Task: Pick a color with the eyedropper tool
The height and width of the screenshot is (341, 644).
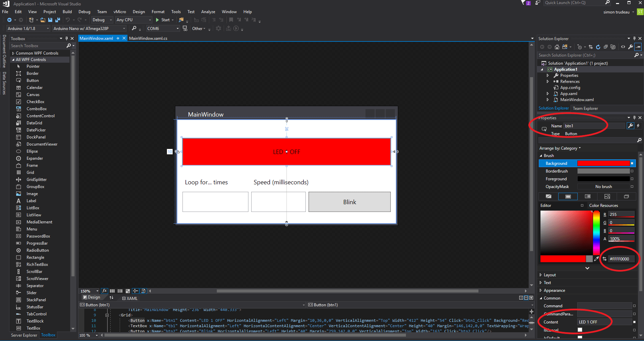Action: click(x=597, y=259)
